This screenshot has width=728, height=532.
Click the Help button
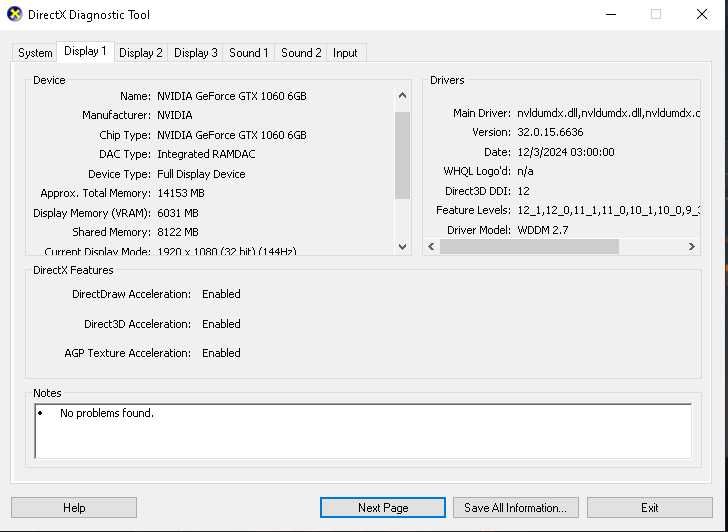[74, 508]
